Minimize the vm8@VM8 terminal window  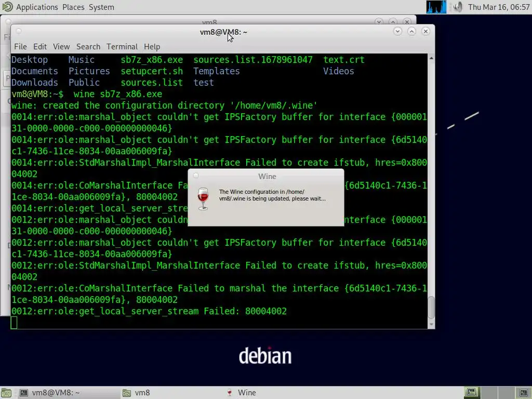coord(397,31)
